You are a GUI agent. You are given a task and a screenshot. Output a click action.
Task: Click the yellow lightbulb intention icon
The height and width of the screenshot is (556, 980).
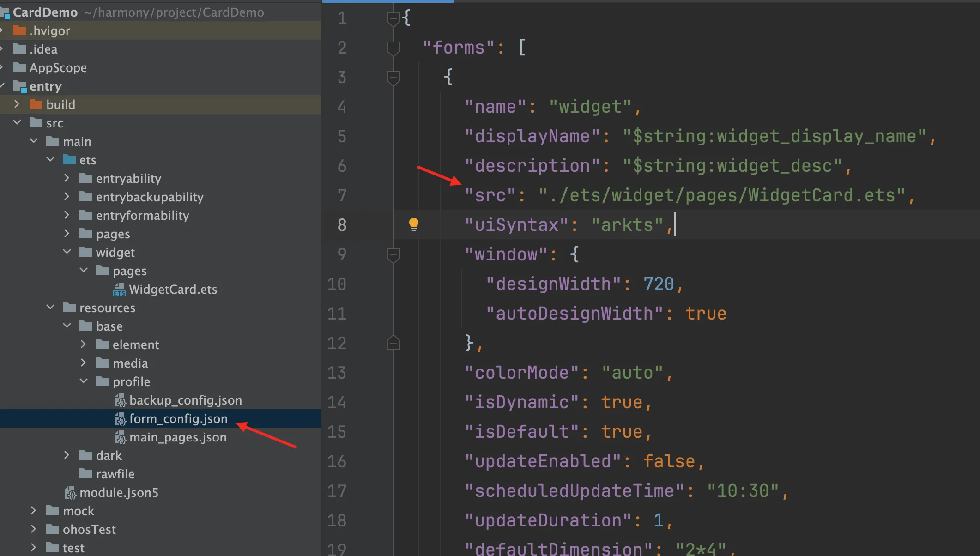pyautogui.click(x=413, y=224)
